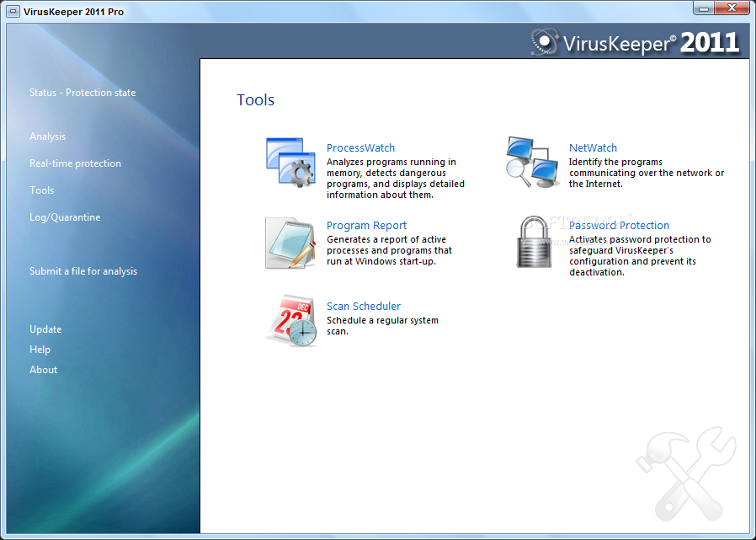
Task: Close the VirusKeeper window
Action: 732,8
